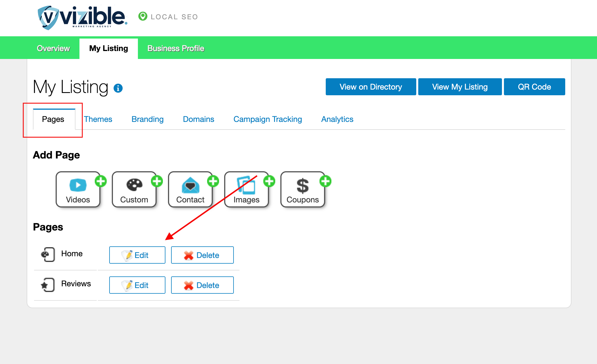
Task: Click the Reviews page star icon
Action: (48, 285)
